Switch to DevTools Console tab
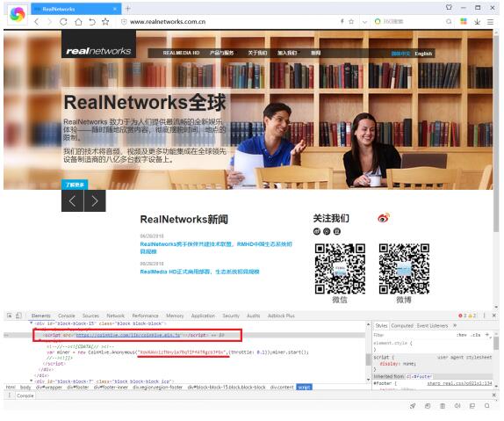Viewport: 504px width, 421px height. pyautogui.click(x=67, y=316)
